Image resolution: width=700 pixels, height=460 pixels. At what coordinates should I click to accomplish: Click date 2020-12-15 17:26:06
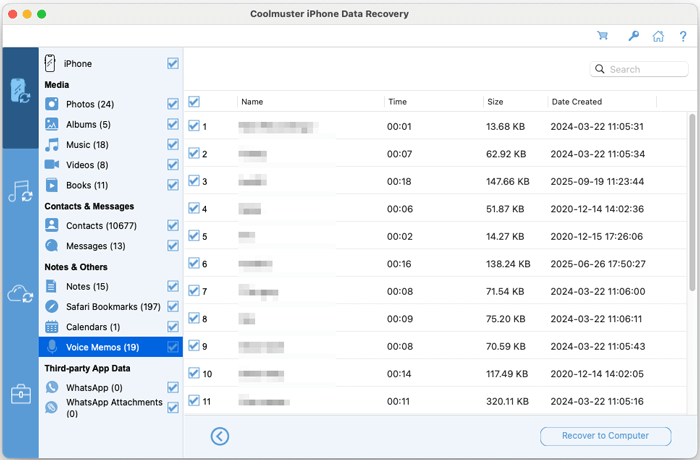click(596, 236)
